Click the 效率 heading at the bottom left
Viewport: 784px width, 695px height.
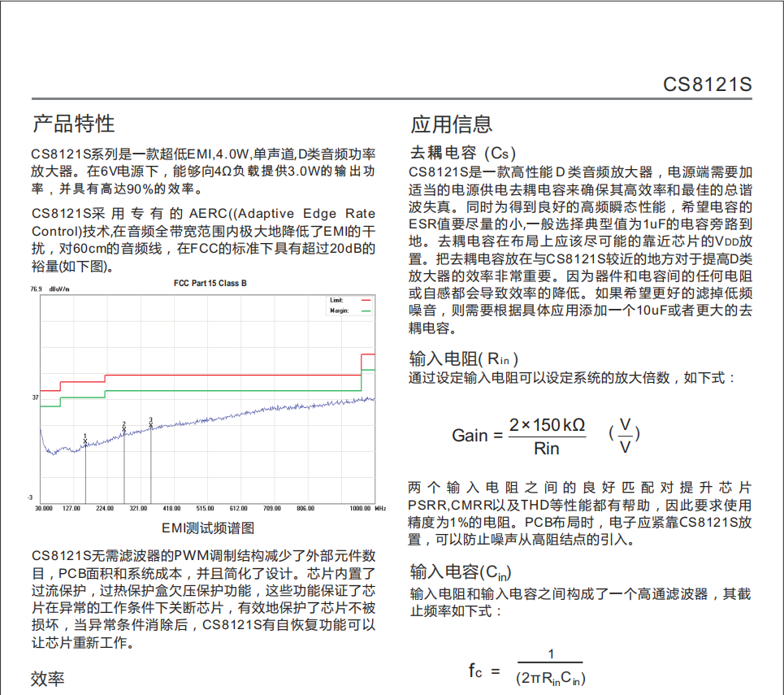(48, 680)
